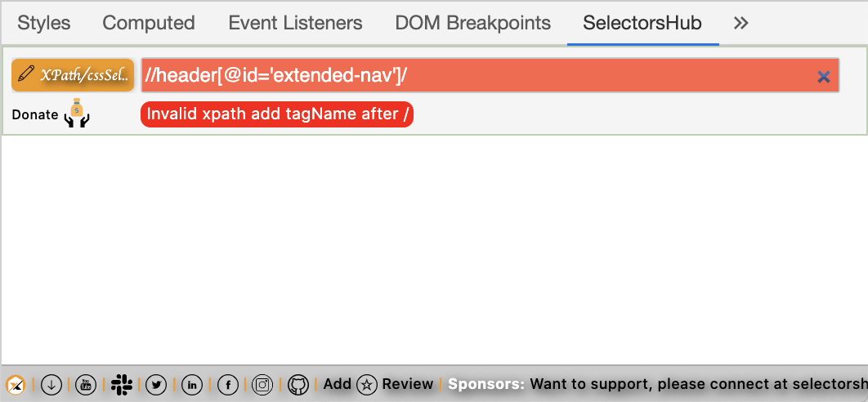The height and width of the screenshot is (402, 868).
Task: Expand more DevTools tabs chevron
Action: click(x=741, y=23)
